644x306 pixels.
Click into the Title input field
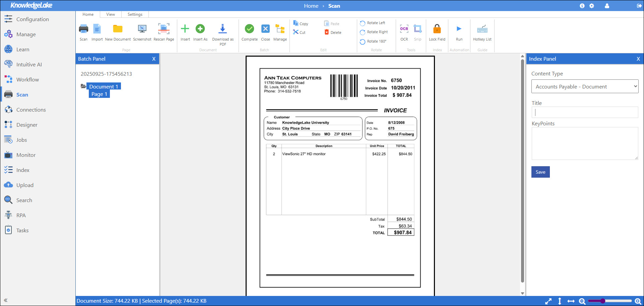click(x=585, y=112)
